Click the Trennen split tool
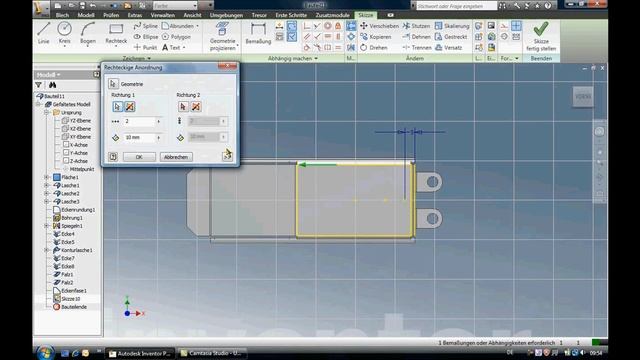 (x=417, y=47)
